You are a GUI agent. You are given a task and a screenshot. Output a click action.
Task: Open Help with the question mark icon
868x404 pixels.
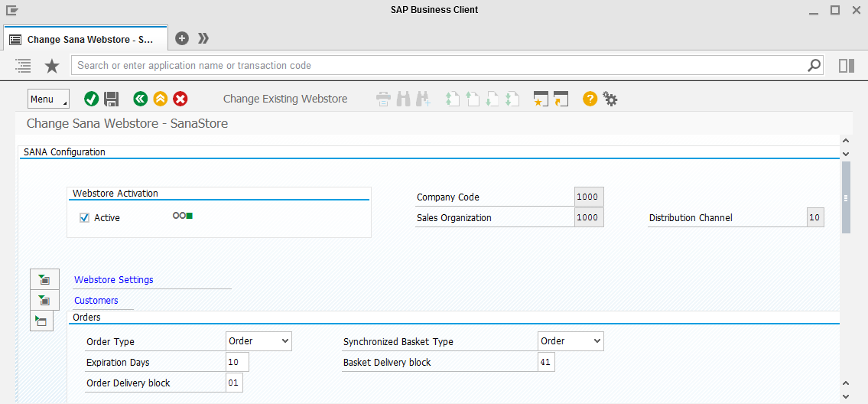click(x=590, y=99)
